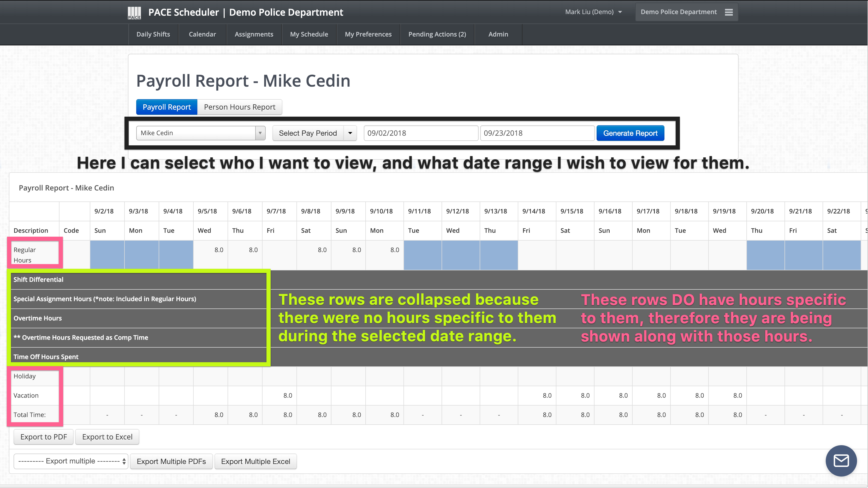The height and width of the screenshot is (488, 868).
Task: Click the Vacation row label
Action: pyautogui.click(x=26, y=395)
